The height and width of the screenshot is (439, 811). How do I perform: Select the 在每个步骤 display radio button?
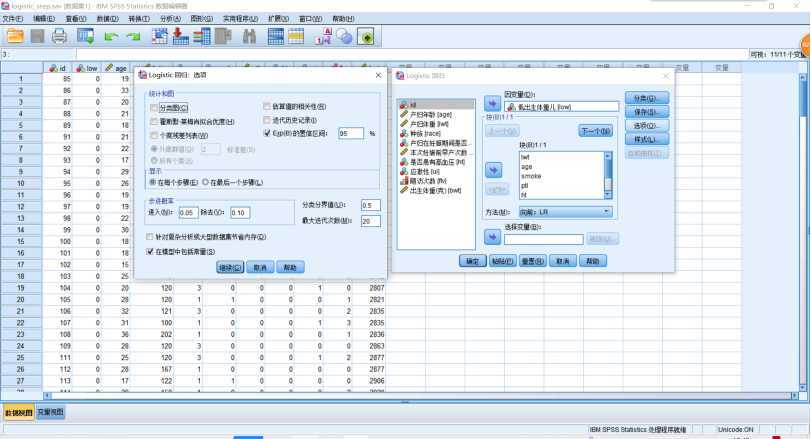pyautogui.click(x=153, y=182)
